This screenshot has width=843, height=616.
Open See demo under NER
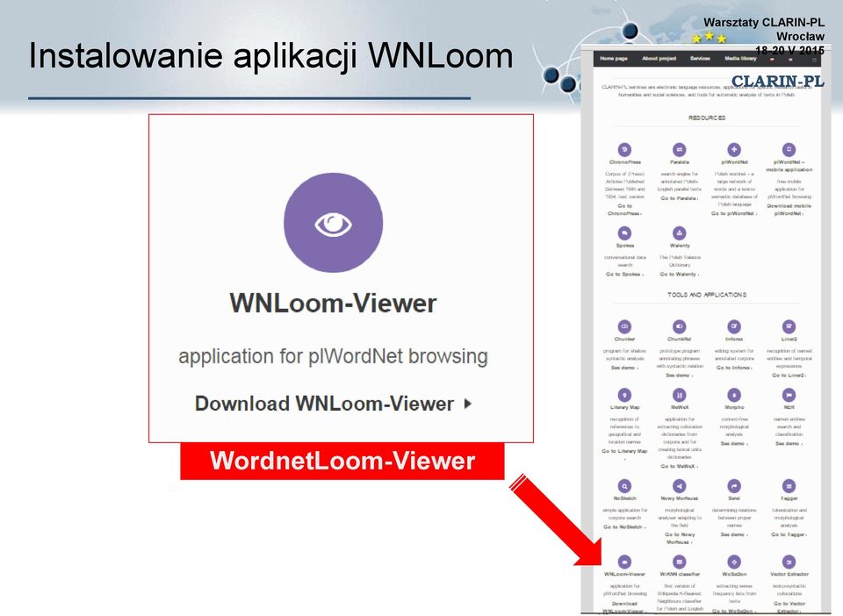click(789, 444)
